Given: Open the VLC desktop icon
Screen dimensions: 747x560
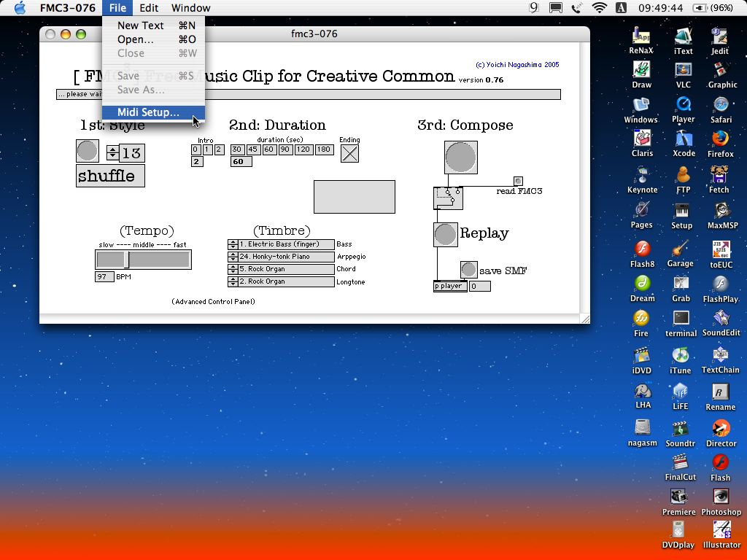Looking at the screenshot, I should (x=683, y=71).
